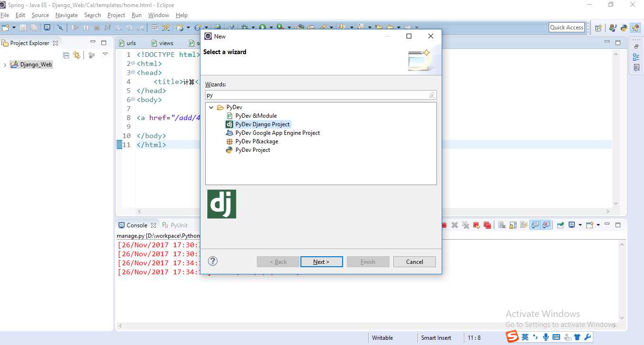Screen dimensions: 644x345
Task: Click the Open Perspective icon
Action: point(598,28)
